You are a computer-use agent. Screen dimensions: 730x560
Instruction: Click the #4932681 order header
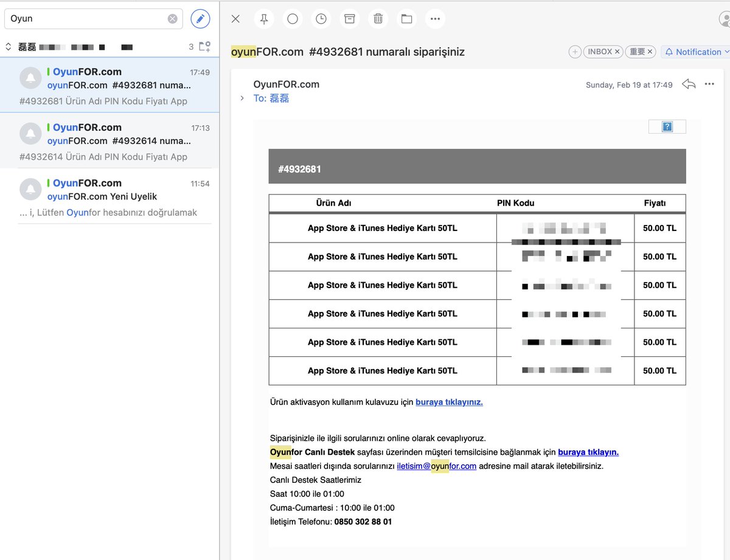[477, 167]
